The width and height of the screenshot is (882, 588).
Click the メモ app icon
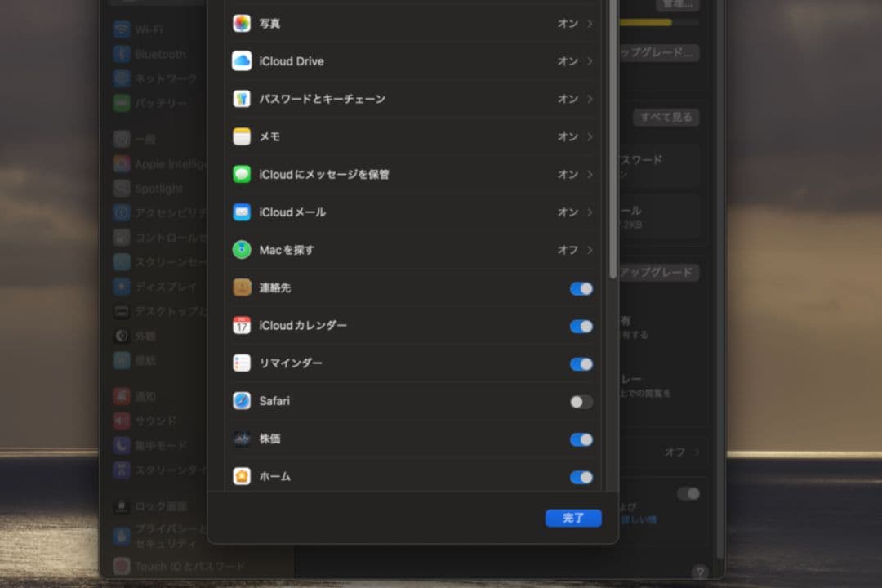pos(242,136)
